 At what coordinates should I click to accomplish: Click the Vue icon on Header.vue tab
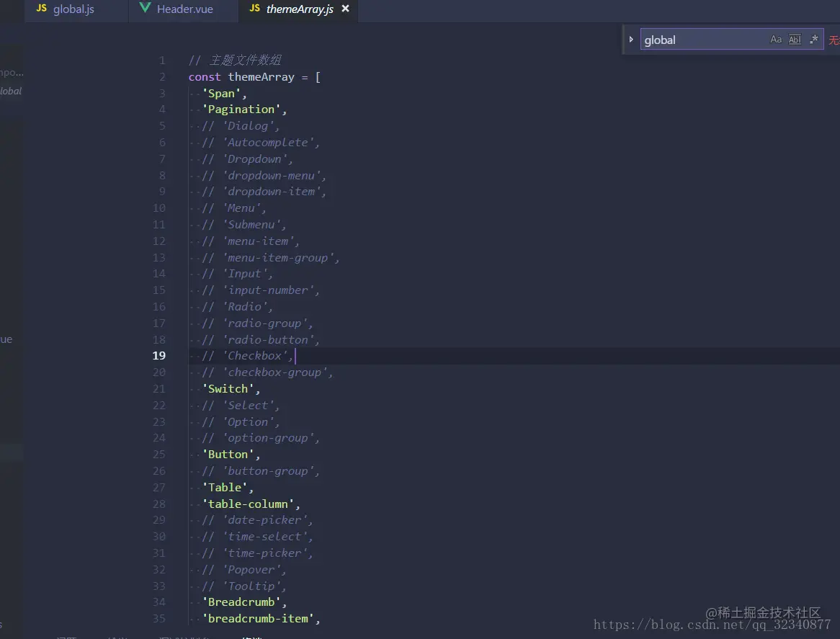pyautogui.click(x=145, y=7)
